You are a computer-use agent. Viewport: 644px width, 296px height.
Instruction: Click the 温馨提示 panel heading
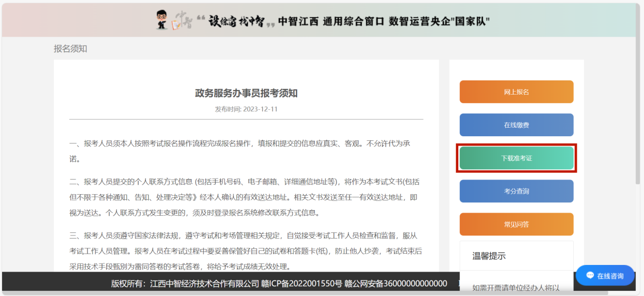coord(489,256)
